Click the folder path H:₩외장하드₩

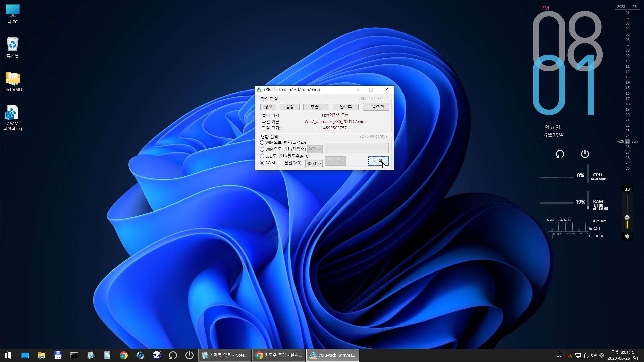click(x=335, y=115)
